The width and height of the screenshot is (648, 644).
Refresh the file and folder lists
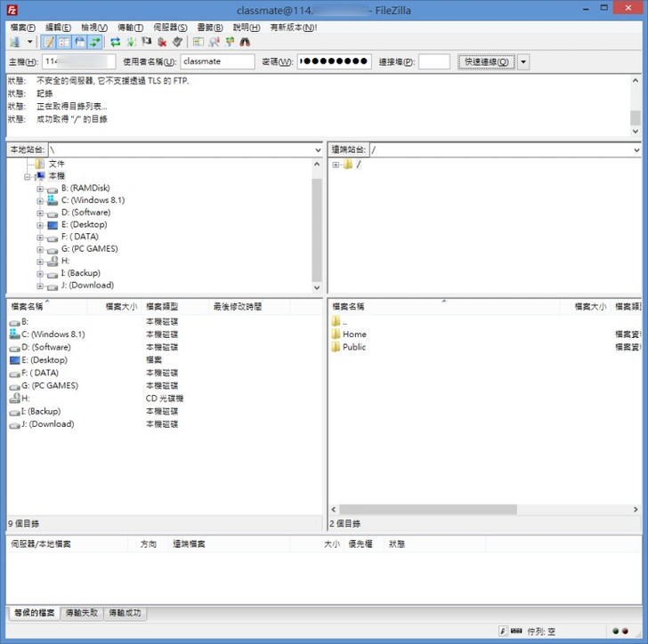116,42
